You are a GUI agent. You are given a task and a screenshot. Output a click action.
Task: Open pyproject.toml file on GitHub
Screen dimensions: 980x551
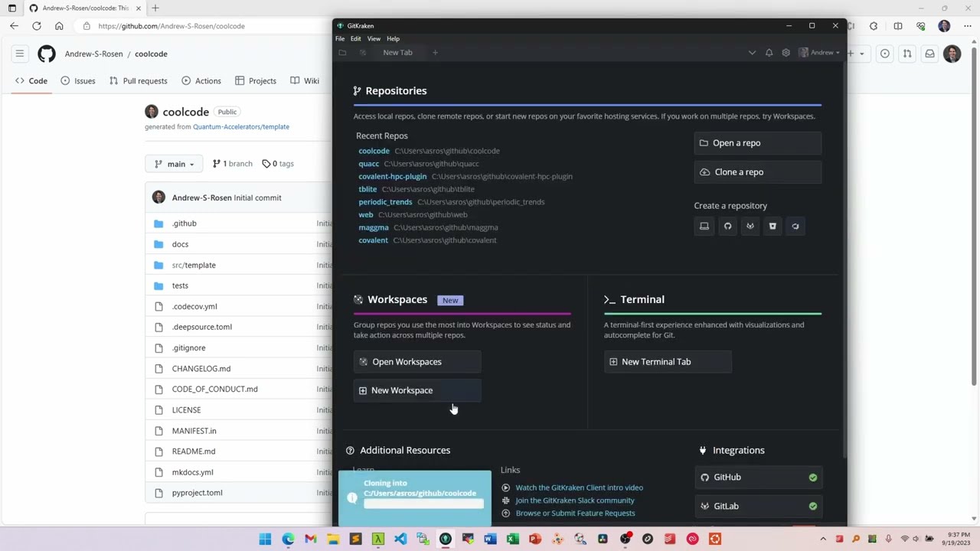click(198, 493)
